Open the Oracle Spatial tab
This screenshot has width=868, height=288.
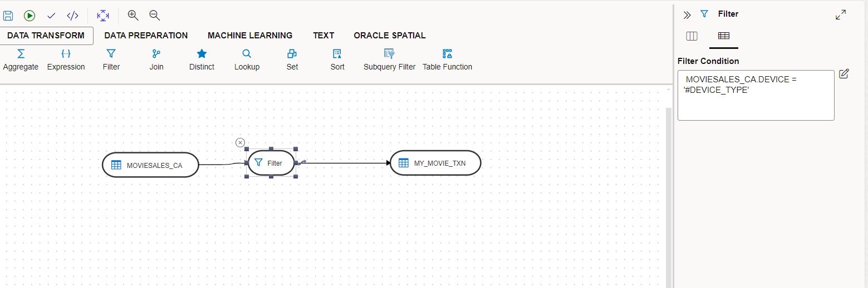coord(390,36)
